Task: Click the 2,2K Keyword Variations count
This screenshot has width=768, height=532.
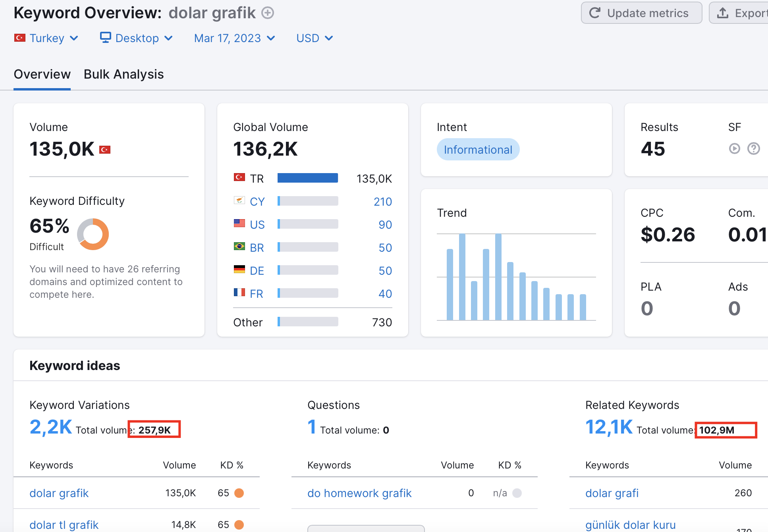Action: [x=51, y=427]
